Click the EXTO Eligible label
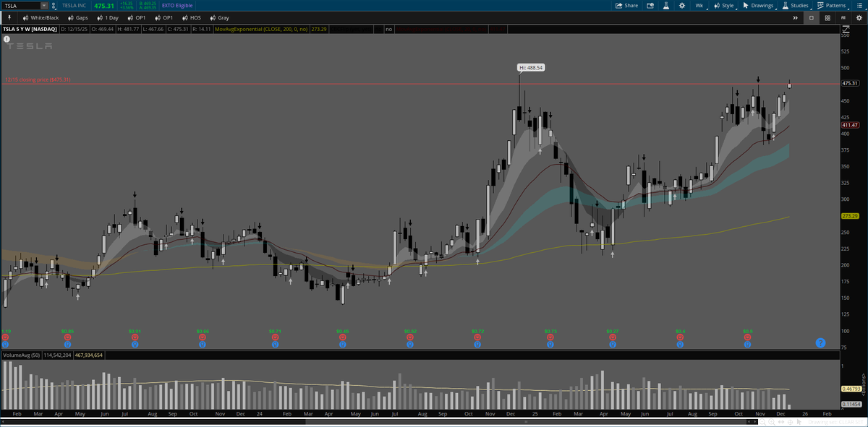Screen dimensions: 868x427 click(x=177, y=5)
